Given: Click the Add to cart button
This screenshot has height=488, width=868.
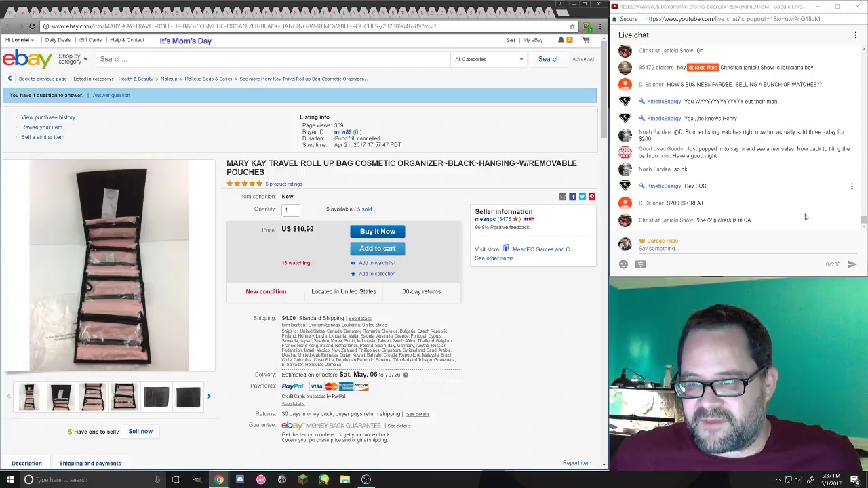Looking at the screenshot, I should pyautogui.click(x=378, y=249).
